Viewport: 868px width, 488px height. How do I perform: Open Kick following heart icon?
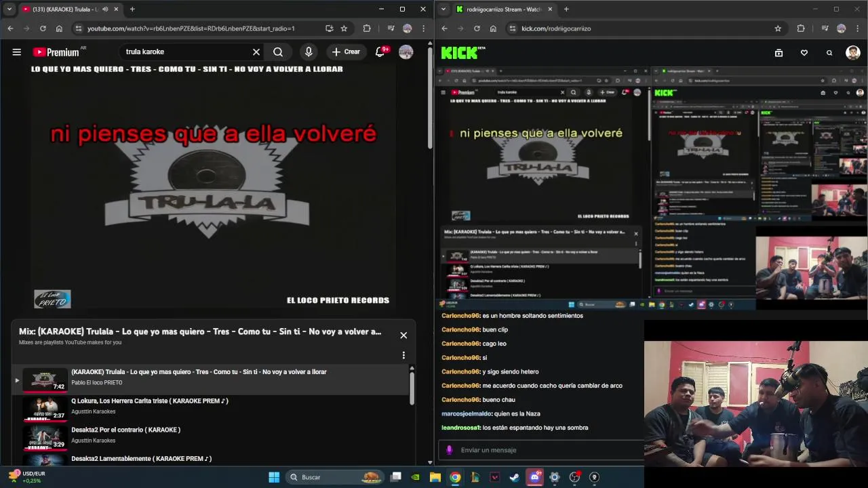[804, 52]
